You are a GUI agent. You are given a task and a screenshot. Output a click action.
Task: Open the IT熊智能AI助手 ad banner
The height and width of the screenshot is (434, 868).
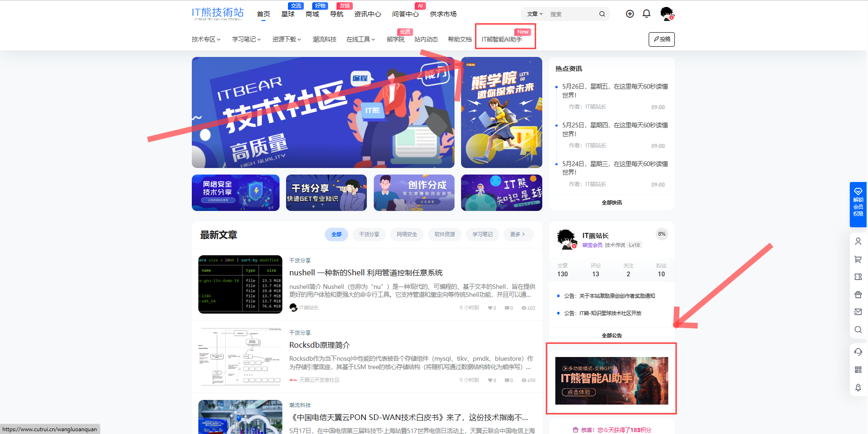[x=612, y=381]
